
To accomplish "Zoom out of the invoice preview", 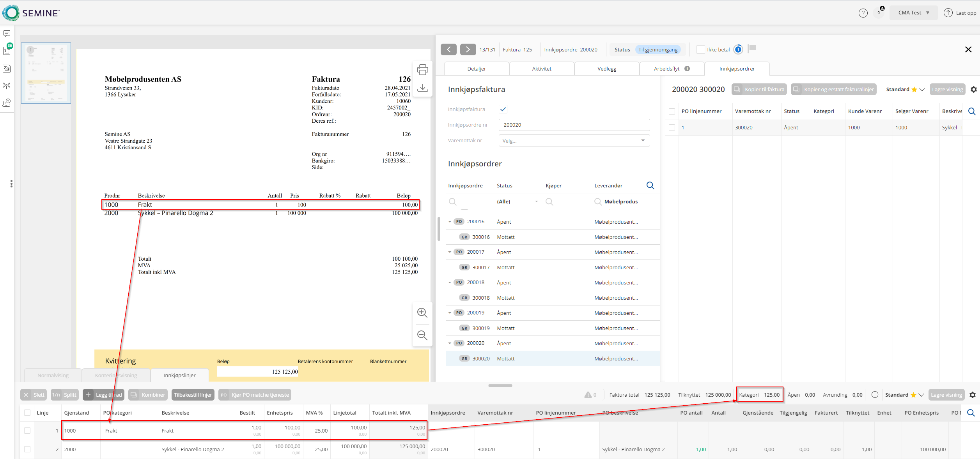I will (422, 335).
